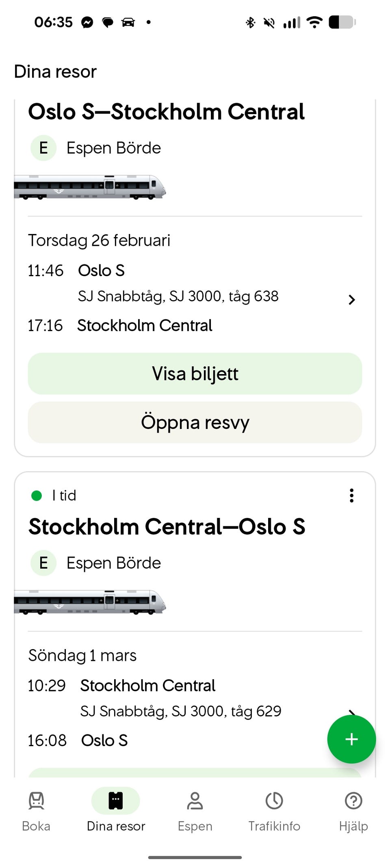Expand train 638 journey details chevron

[x=352, y=300]
